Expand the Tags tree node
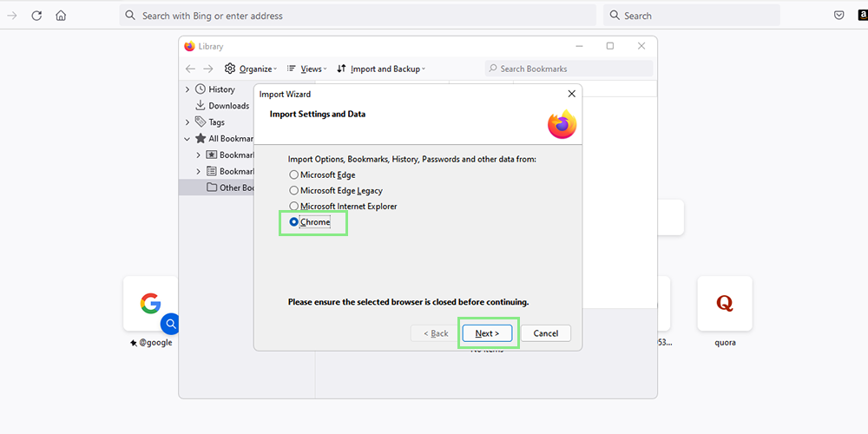The image size is (868, 434). coord(187,122)
